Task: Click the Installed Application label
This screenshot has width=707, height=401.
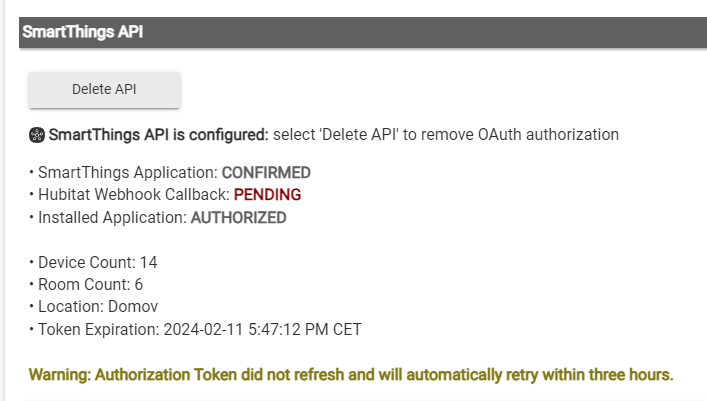Action: click(112, 218)
